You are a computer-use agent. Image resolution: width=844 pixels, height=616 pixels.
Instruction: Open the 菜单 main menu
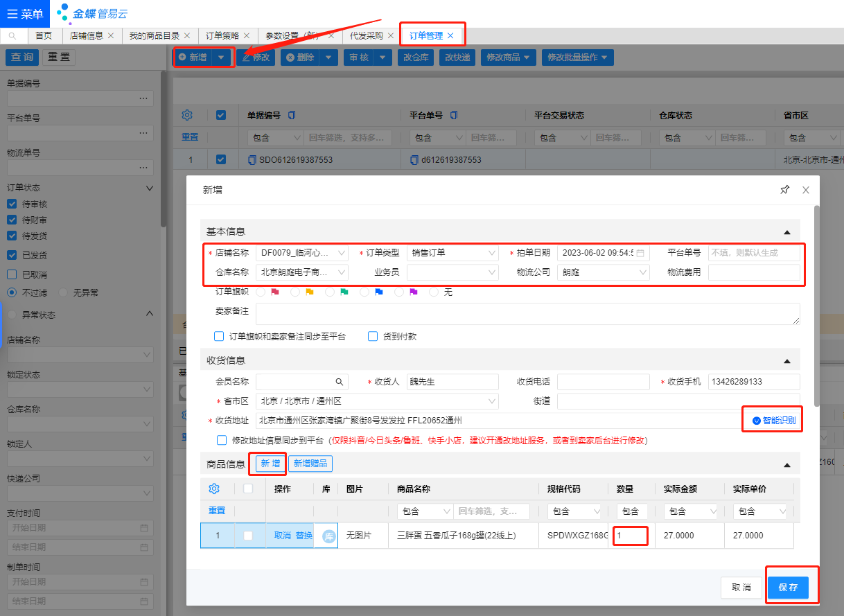(x=24, y=14)
